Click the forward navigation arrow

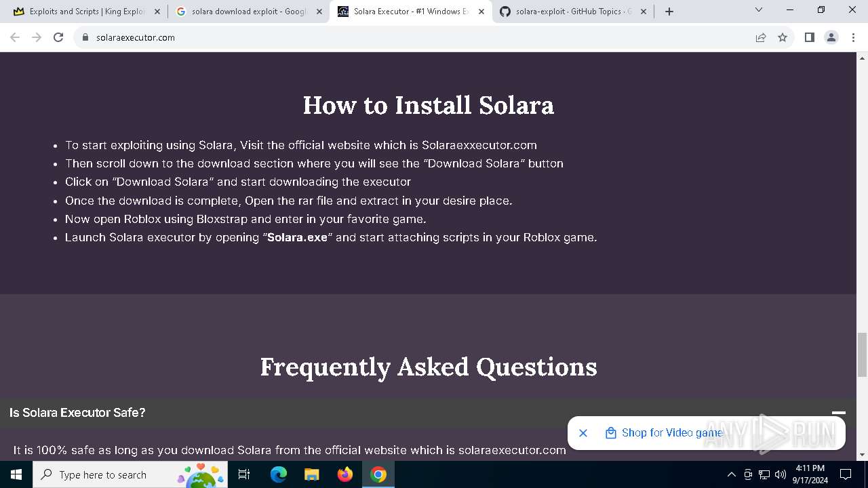coord(37,37)
